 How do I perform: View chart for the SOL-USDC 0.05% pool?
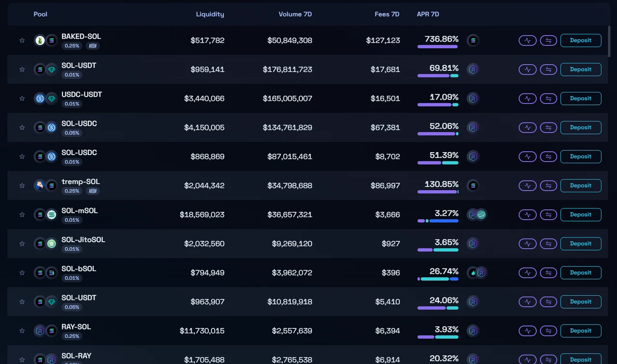coord(527,128)
